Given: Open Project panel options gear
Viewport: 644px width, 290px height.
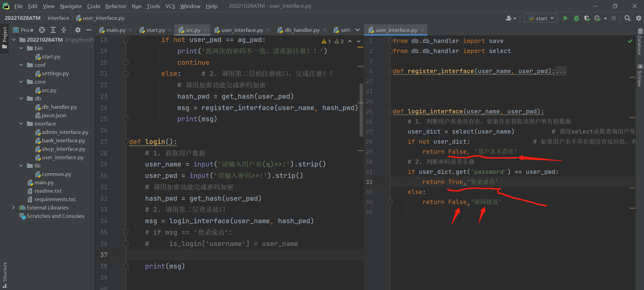Looking at the screenshot, I should tap(78, 30).
